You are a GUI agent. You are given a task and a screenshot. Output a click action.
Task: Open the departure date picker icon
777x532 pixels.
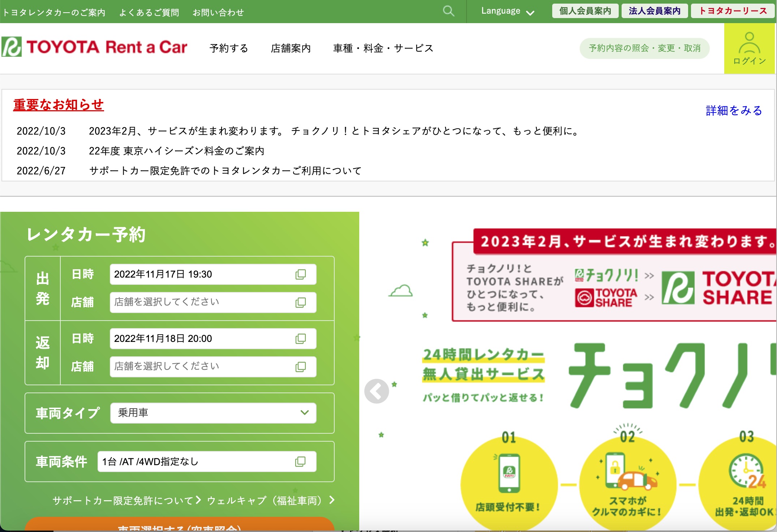(300, 274)
